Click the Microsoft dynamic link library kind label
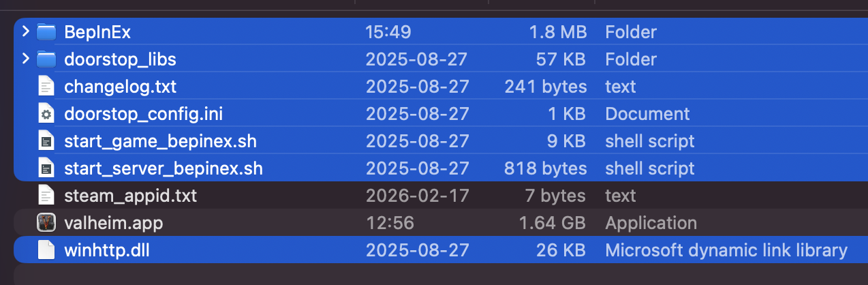This screenshot has width=868, height=285. 726,250
